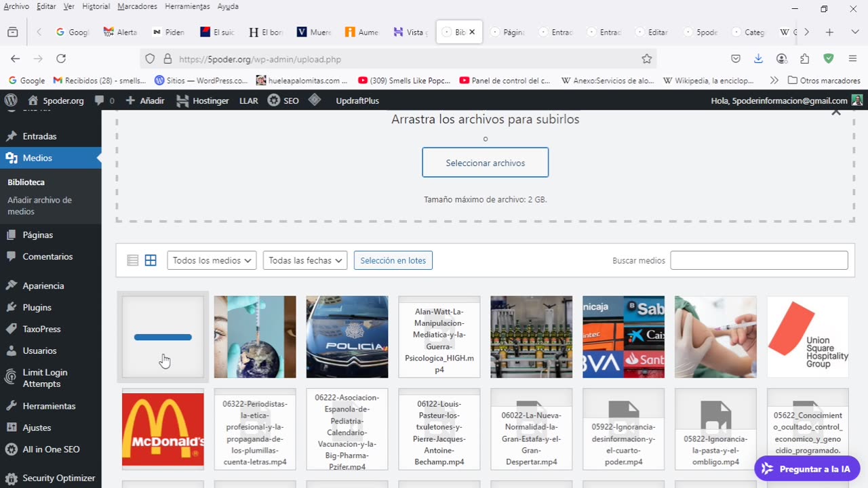Open a new browser tab
This screenshot has width=868, height=488.
click(829, 32)
